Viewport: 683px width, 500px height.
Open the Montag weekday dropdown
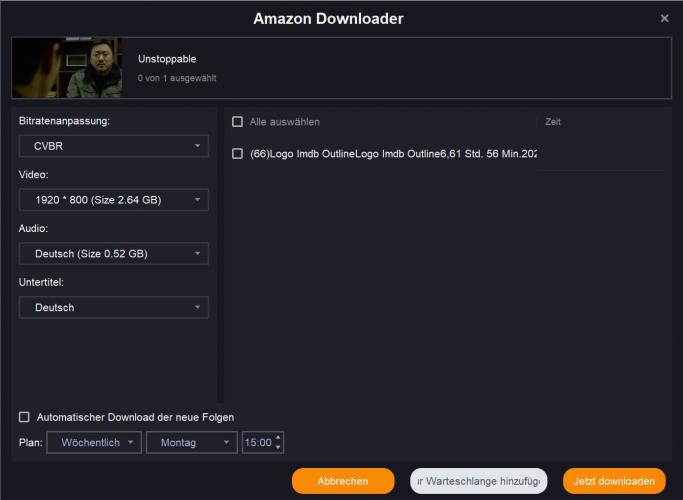coord(192,443)
